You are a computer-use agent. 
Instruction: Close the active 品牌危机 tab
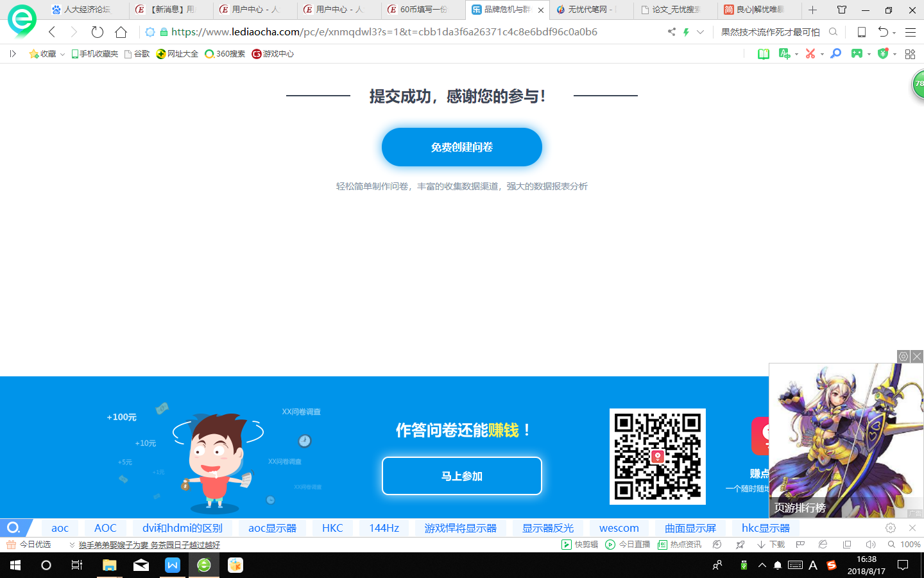pyautogui.click(x=541, y=10)
